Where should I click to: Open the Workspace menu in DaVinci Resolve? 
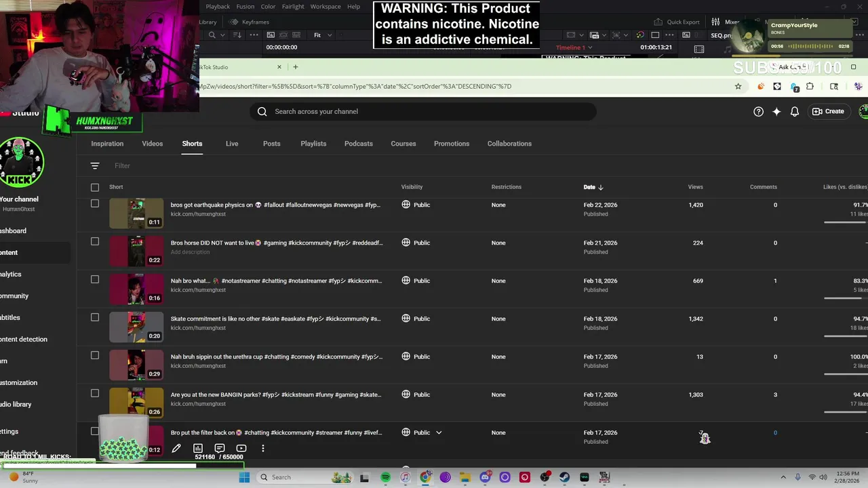(x=325, y=7)
